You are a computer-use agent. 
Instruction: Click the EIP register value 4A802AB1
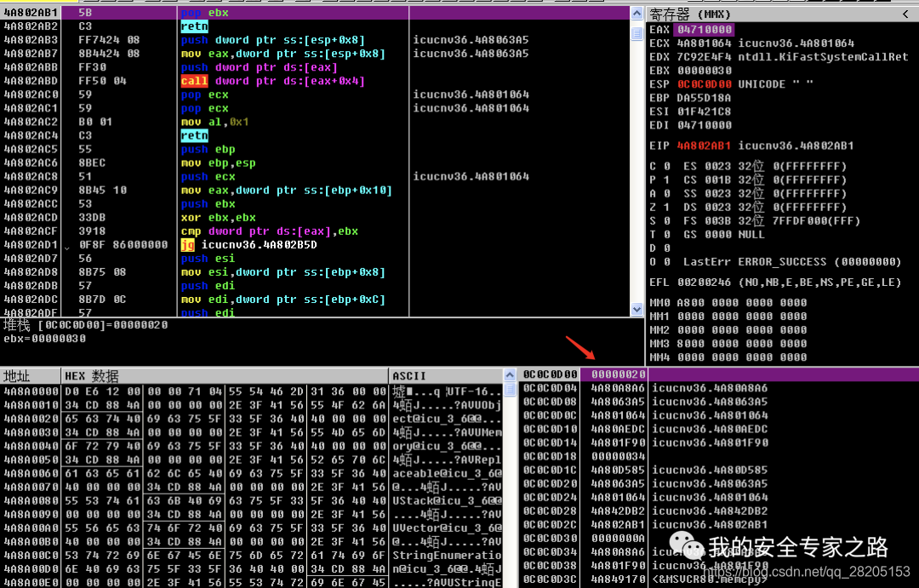(705, 146)
